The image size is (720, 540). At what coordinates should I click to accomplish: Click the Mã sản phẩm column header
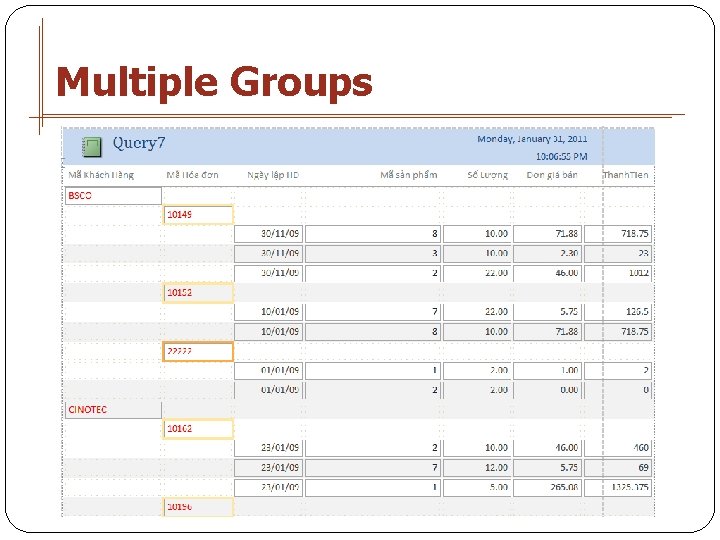409,175
